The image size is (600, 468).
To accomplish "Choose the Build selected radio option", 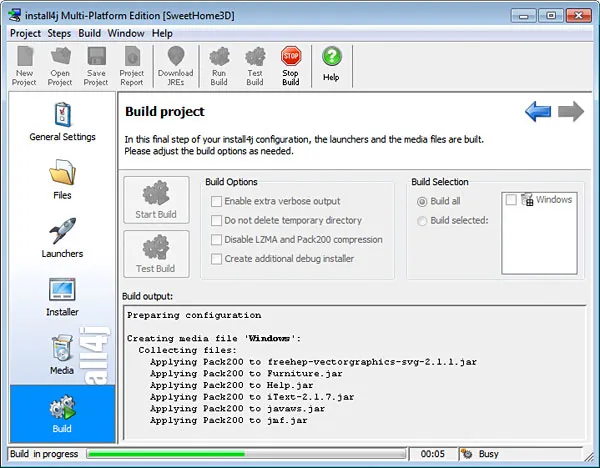I will coord(423,221).
